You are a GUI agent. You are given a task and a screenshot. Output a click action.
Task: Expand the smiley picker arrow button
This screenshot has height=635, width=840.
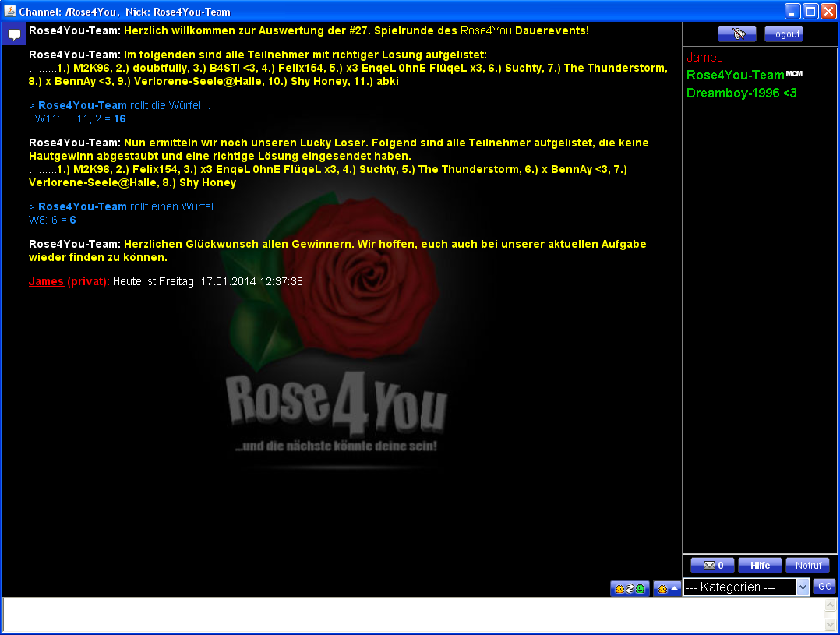click(x=667, y=589)
